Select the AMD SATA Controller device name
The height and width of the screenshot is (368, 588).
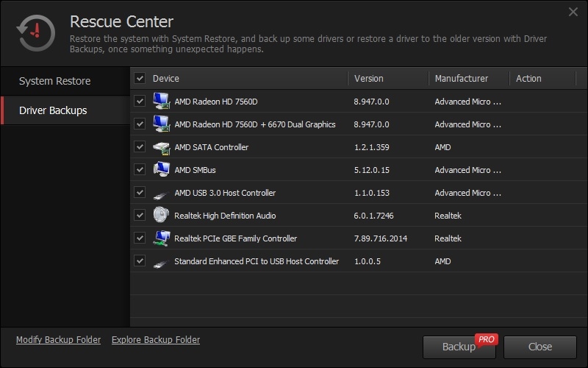coord(212,147)
